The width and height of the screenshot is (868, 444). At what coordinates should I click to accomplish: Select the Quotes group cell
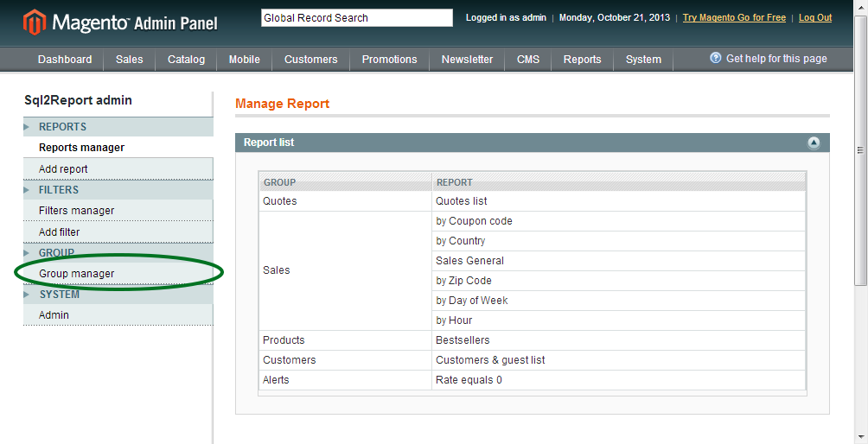(x=346, y=201)
